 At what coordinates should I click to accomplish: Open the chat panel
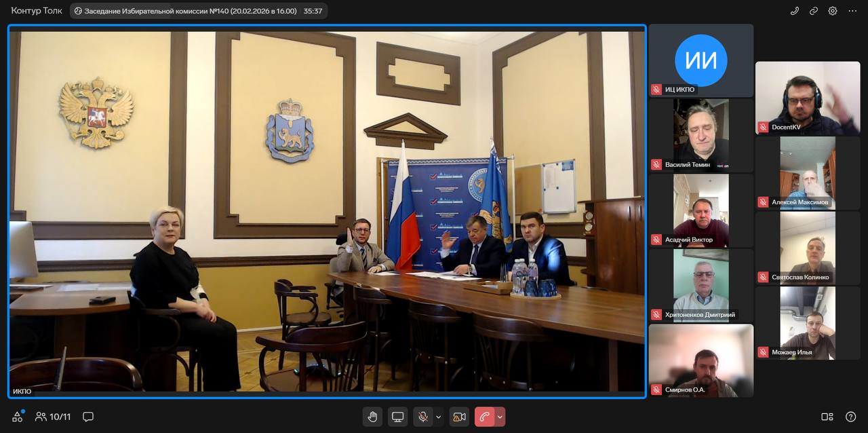[x=88, y=417]
